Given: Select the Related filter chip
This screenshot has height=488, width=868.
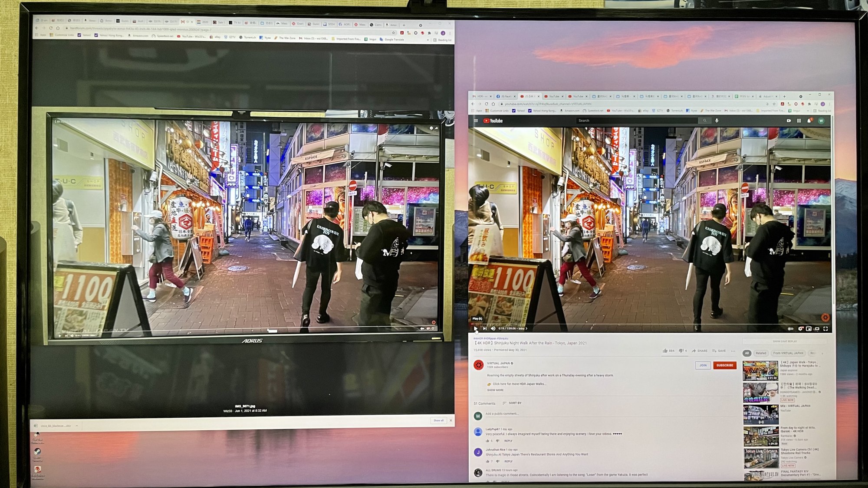Looking at the screenshot, I should [760, 353].
